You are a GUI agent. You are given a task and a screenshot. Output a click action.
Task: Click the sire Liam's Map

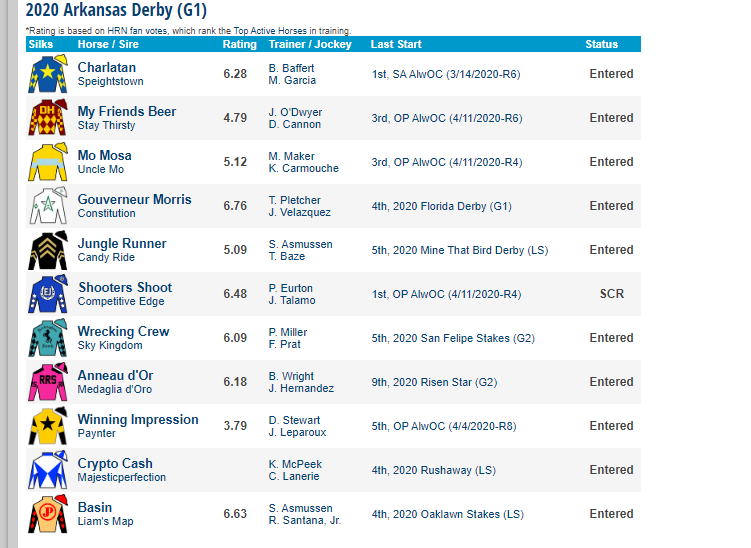(x=105, y=522)
